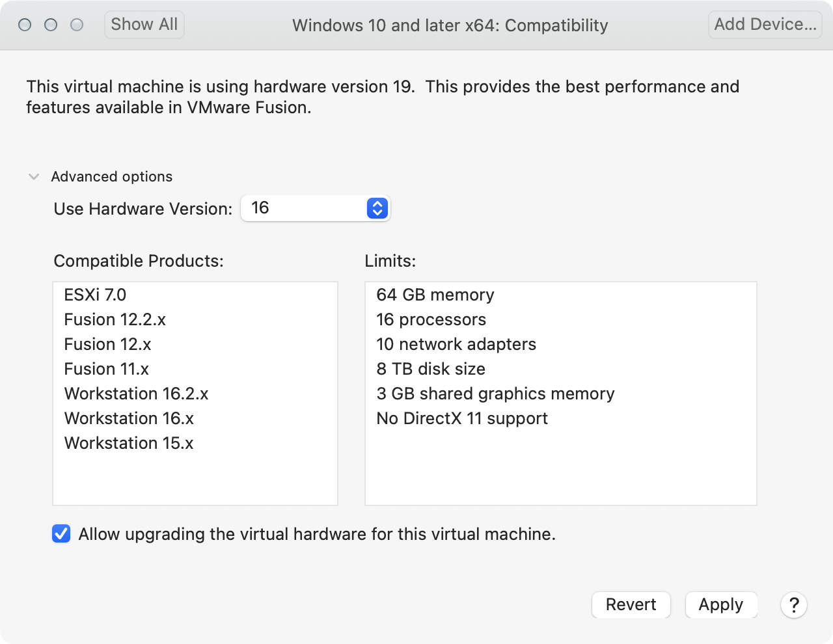The width and height of the screenshot is (833, 644).
Task: Open the Use Hardware Version dropdown
Action: point(316,208)
